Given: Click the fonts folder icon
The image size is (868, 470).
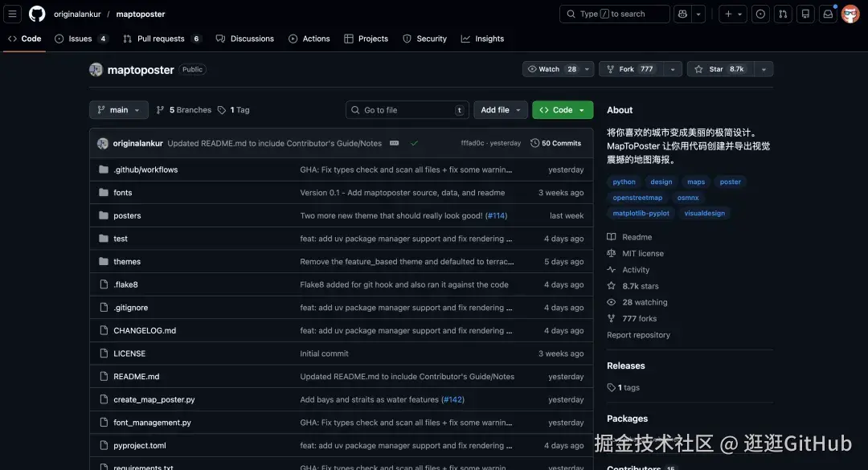Looking at the screenshot, I should point(104,193).
